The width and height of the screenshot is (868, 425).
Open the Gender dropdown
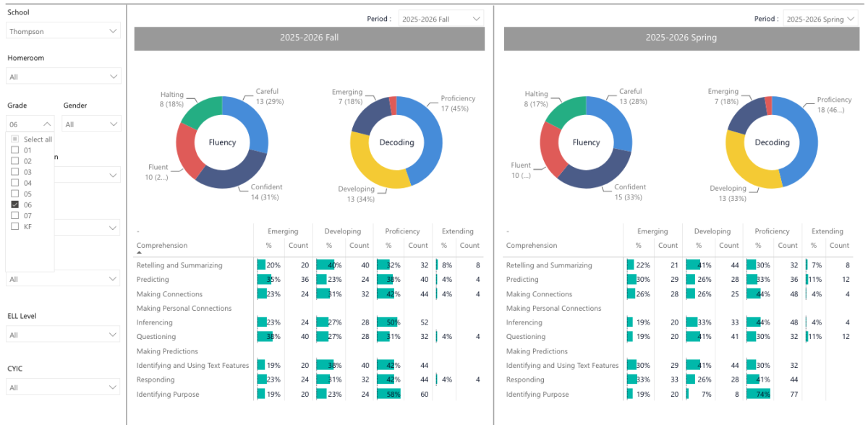coord(92,124)
